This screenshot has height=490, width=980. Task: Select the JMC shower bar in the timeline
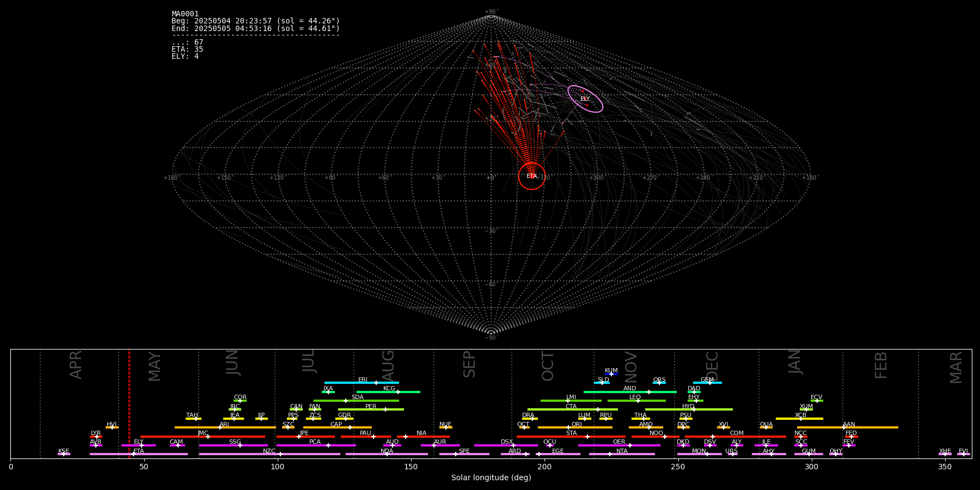point(203,436)
